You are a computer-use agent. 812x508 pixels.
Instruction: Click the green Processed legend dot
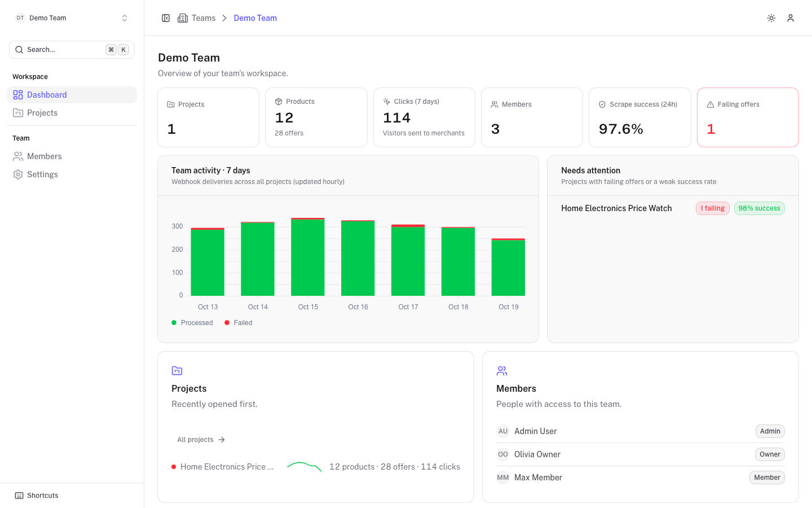[174, 323]
